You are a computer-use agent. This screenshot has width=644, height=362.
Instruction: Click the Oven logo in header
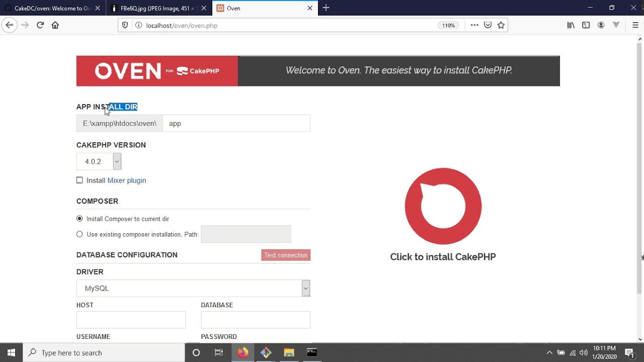pos(157,71)
